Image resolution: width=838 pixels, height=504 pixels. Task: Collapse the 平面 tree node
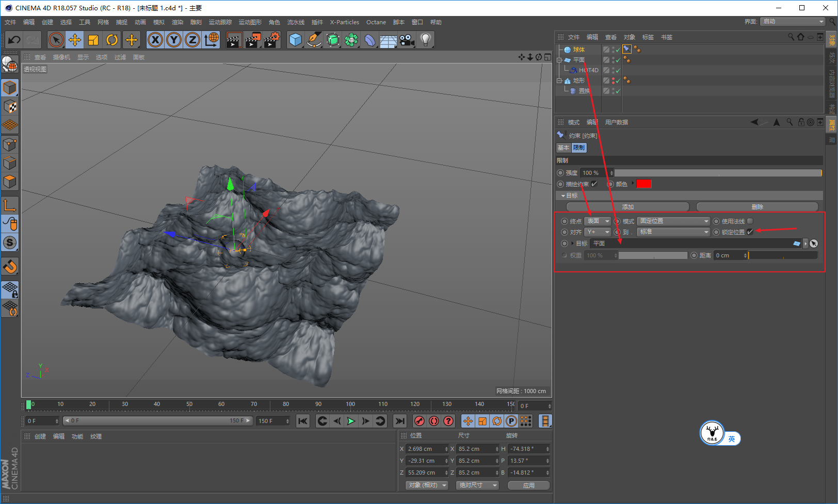(559, 60)
